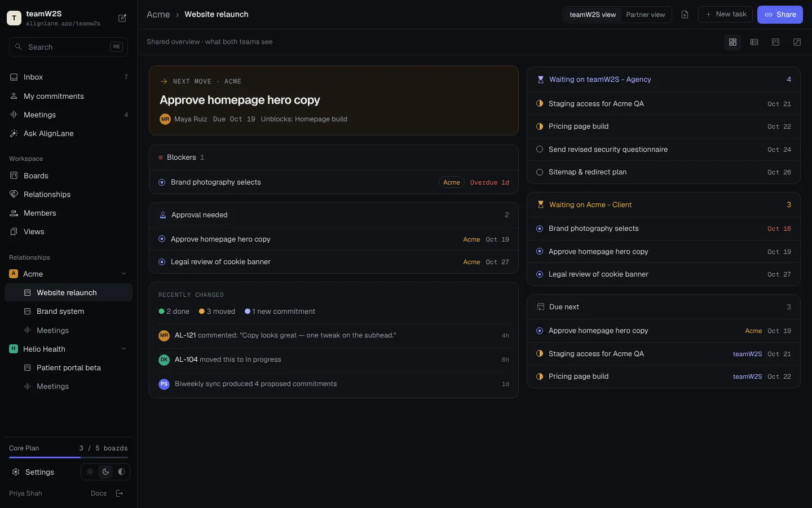The height and width of the screenshot is (508, 812).
Task: Click the export document icon beside New task
Action: click(685, 15)
